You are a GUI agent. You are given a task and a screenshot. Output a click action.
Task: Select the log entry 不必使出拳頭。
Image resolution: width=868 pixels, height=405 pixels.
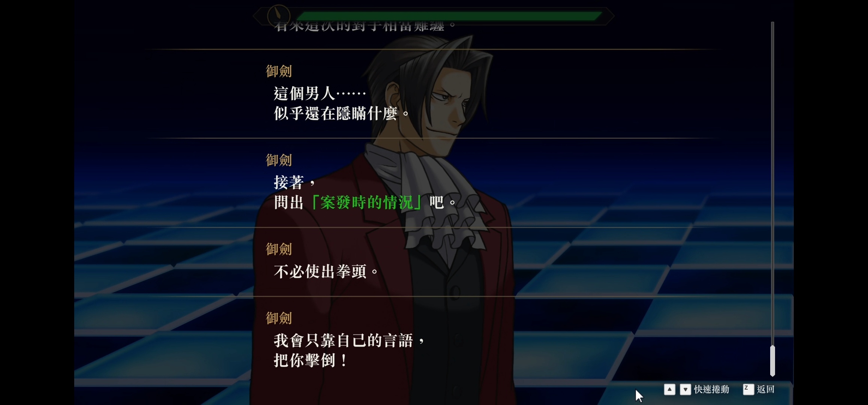326,271
